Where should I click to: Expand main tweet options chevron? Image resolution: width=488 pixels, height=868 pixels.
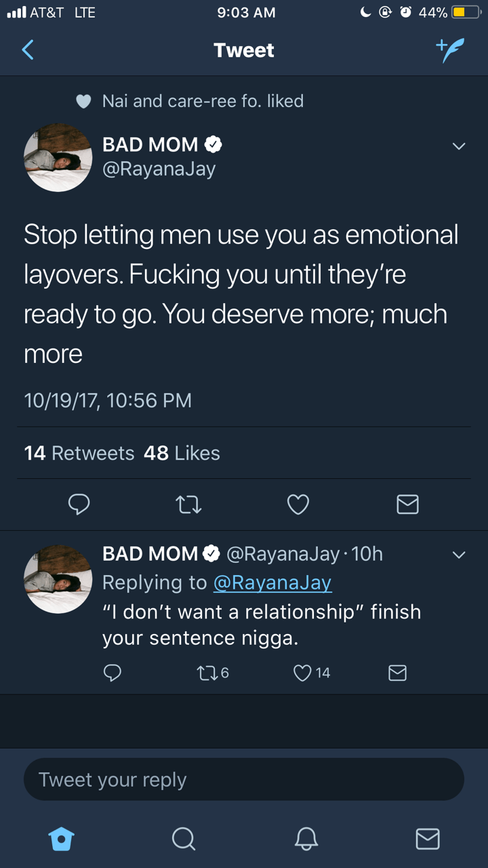tap(459, 146)
